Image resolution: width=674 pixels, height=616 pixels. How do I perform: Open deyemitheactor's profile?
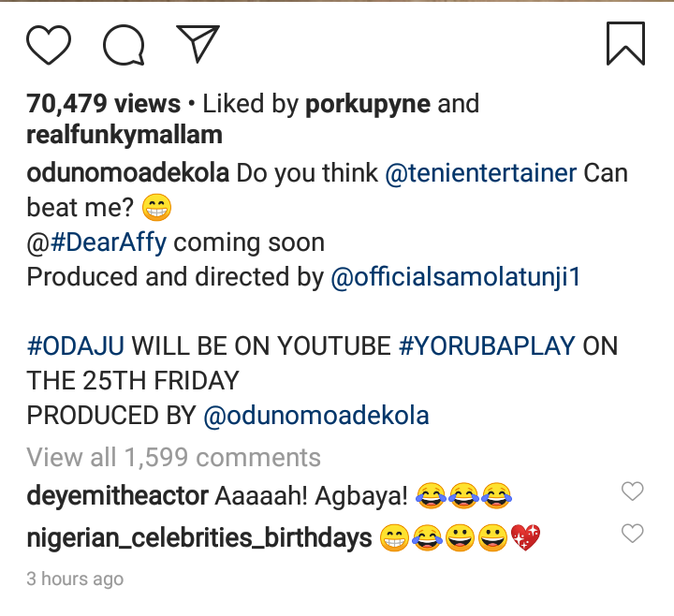[116, 493]
